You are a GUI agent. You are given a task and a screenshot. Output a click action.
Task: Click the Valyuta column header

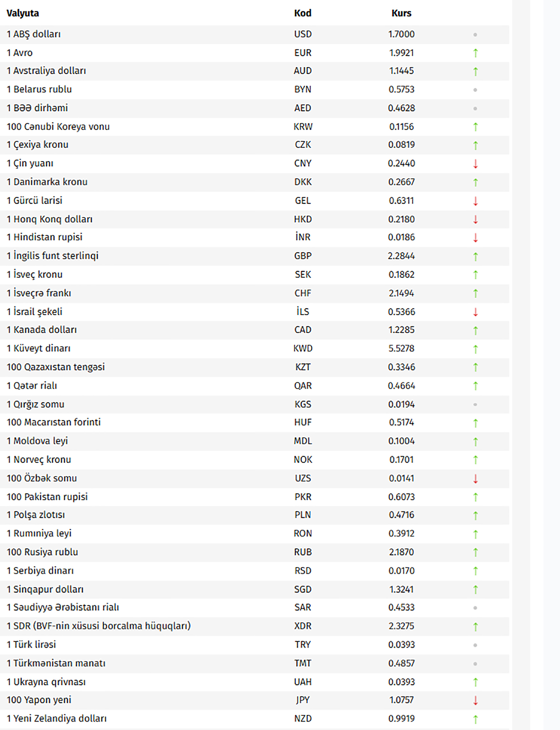[23, 13]
